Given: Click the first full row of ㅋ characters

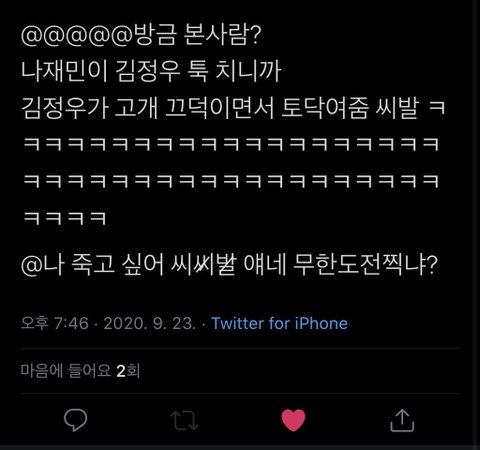Looking at the screenshot, I should tap(231, 144).
